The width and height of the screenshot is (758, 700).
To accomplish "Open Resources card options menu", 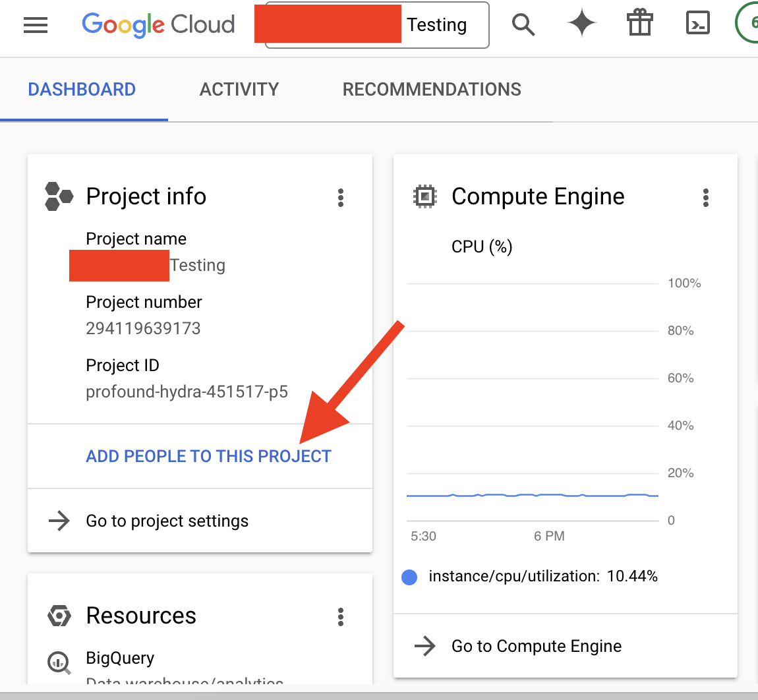I will (341, 617).
